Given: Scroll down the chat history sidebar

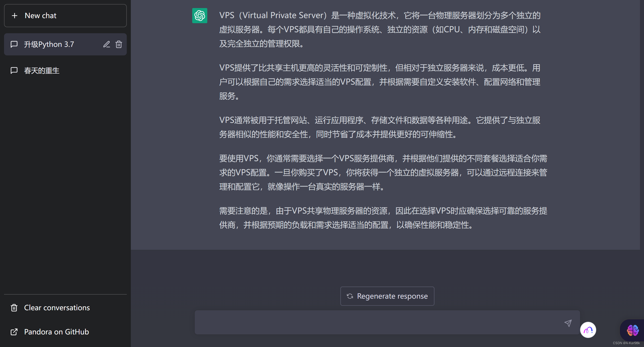Looking at the screenshot, I should (x=66, y=171).
